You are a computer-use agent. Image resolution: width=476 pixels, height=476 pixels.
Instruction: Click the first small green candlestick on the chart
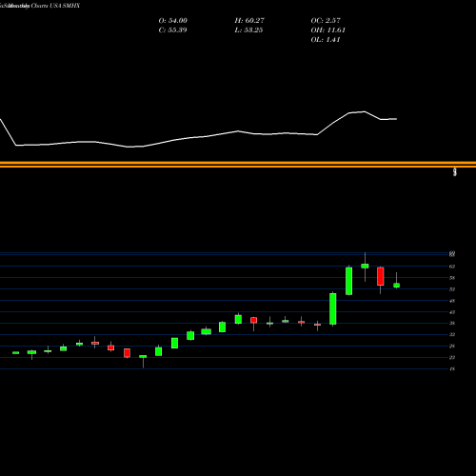15,352
